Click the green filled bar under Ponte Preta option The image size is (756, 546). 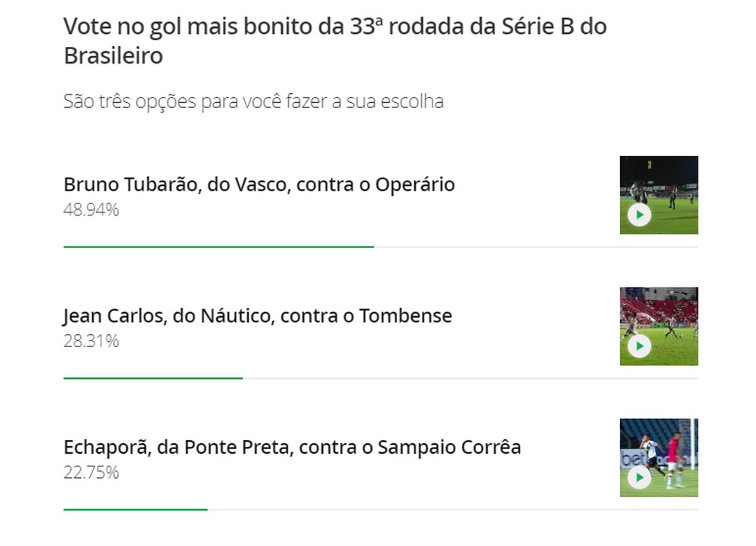pyautogui.click(x=135, y=510)
